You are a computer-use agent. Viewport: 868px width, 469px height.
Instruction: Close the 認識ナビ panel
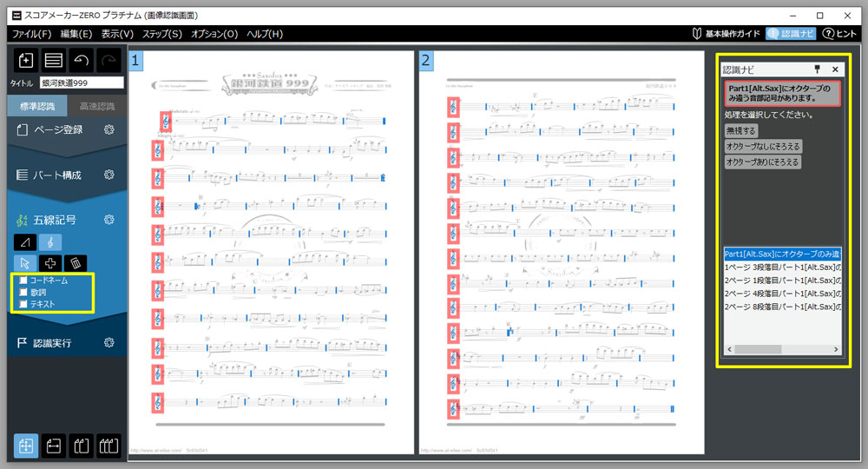click(x=835, y=69)
